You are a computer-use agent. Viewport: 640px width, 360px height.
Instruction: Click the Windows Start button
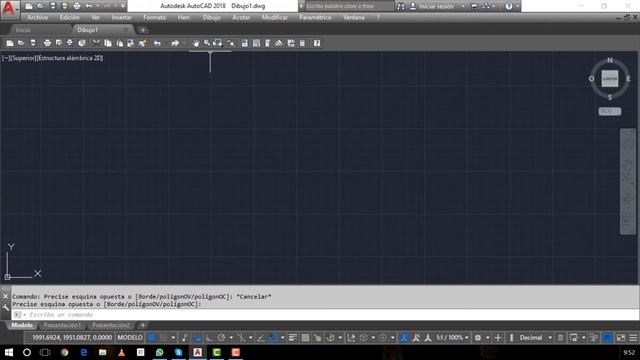pos(8,352)
